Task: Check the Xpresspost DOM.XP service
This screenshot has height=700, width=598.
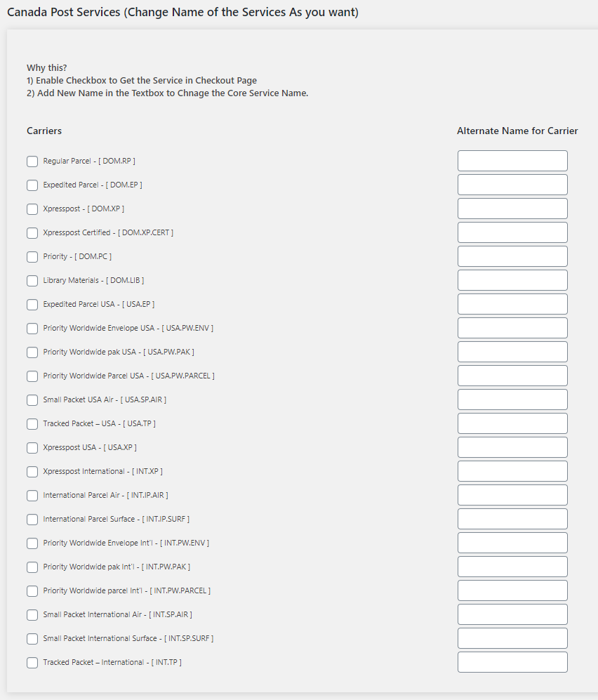Action: click(x=32, y=209)
